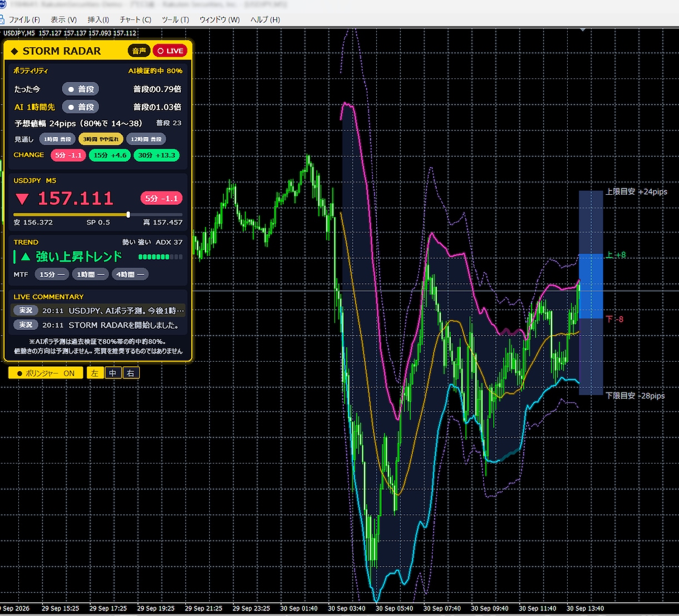Viewport: 679px width, 616px height.
Task: Open the 表示 (V) menu
Action: click(x=63, y=19)
